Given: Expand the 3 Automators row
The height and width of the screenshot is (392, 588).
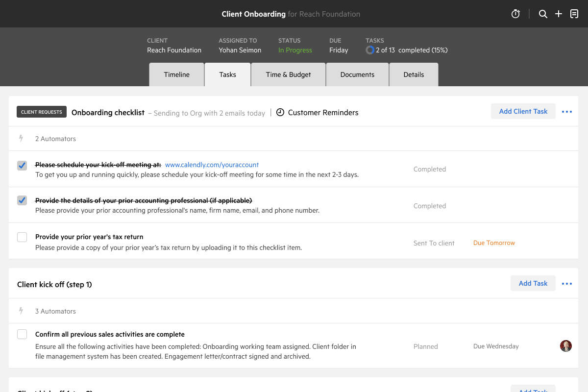Looking at the screenshot, I should pos(55,311).
